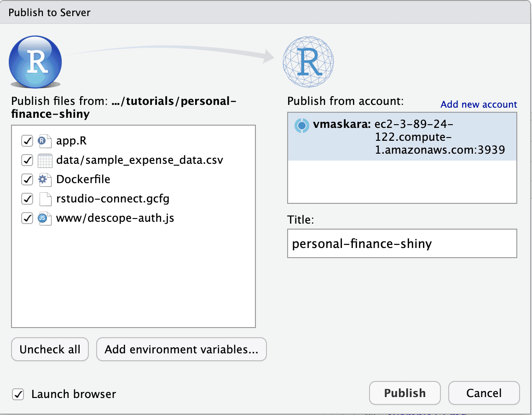Screen dimensions: 532x415
Task: Uncheck the app.R file
Action: (x=27, y=141)
